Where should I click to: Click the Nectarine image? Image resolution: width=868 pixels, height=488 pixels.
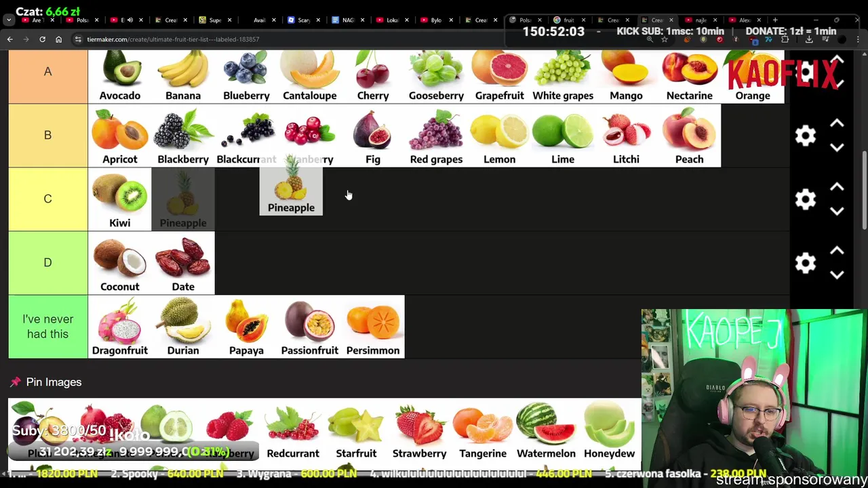click(689, 77)
